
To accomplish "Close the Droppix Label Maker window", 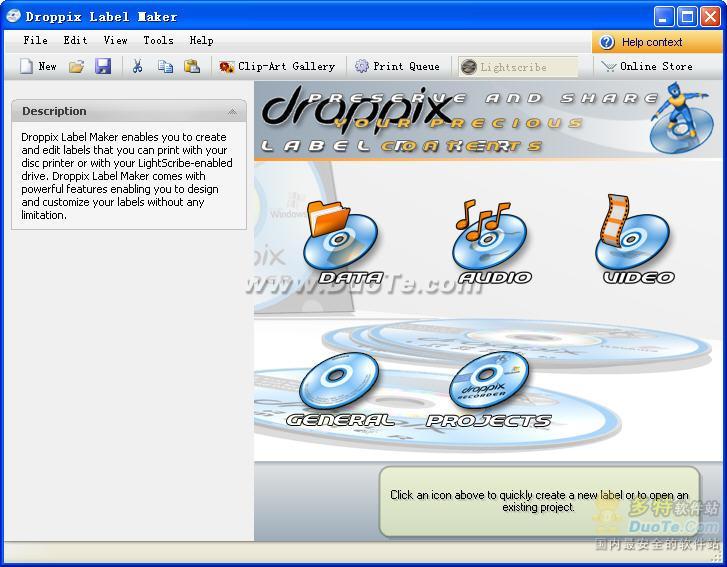I will coord(710,17).
